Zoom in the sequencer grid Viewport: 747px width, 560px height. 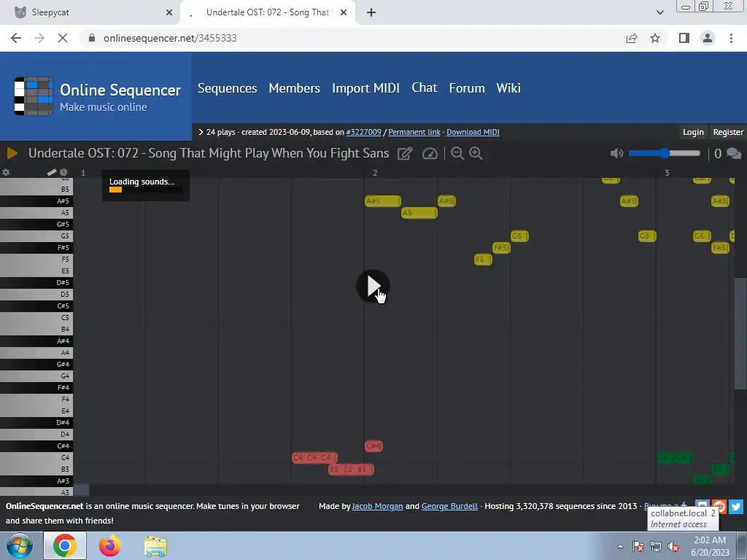pyautogui.click(x=476, y=153)
